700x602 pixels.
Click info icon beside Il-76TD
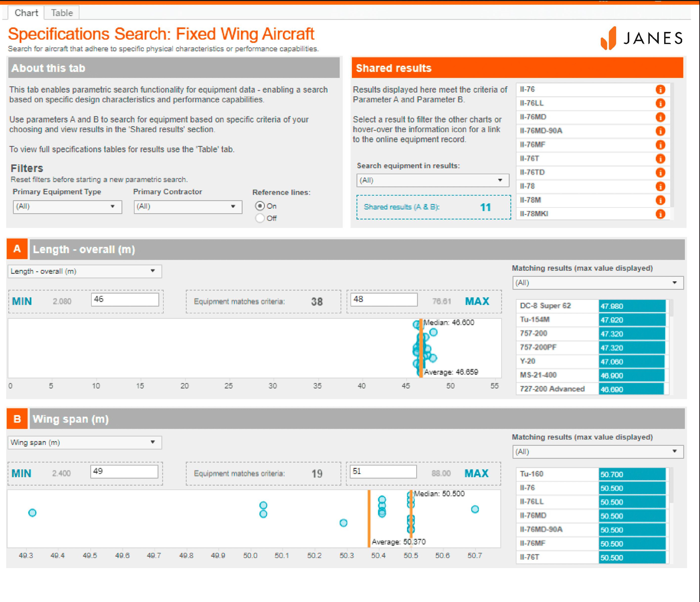point(660,173)
